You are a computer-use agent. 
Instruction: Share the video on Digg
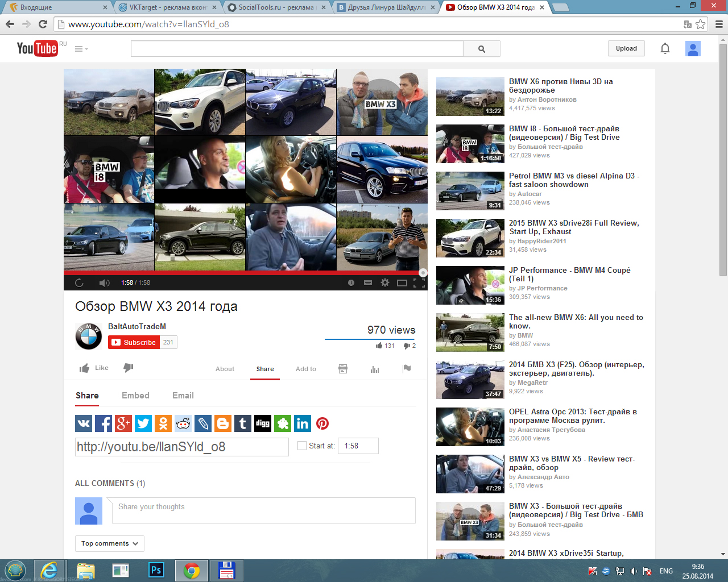(x=263, y=423)
